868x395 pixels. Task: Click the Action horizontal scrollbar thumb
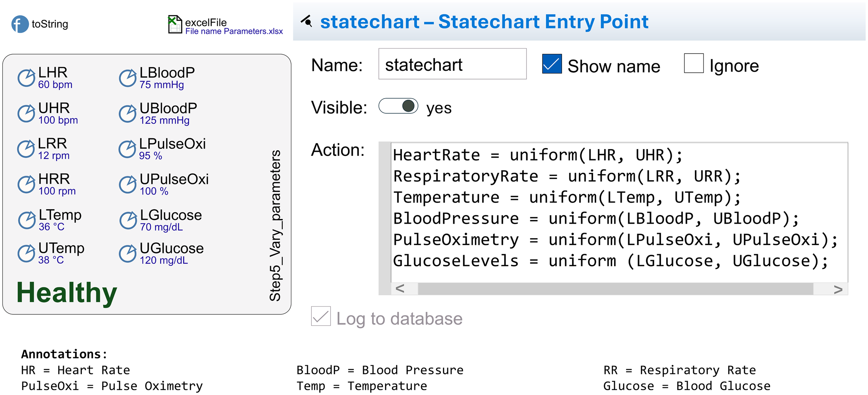coord(615,289)
